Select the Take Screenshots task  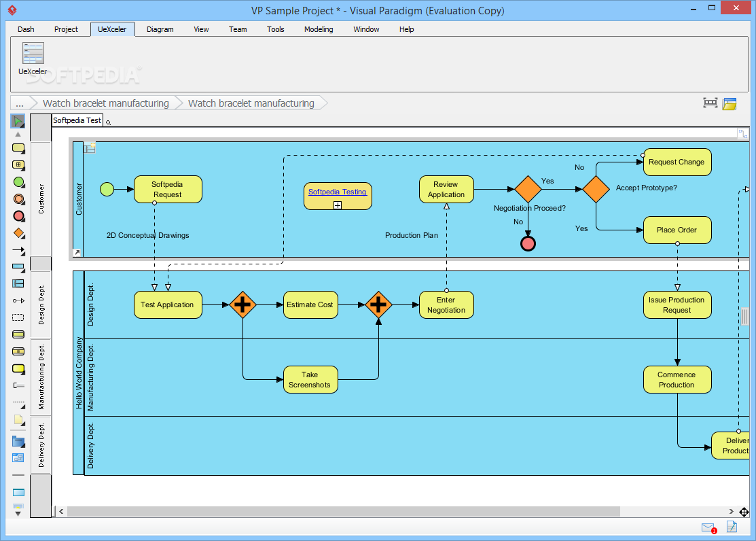(x=310, y=379)
